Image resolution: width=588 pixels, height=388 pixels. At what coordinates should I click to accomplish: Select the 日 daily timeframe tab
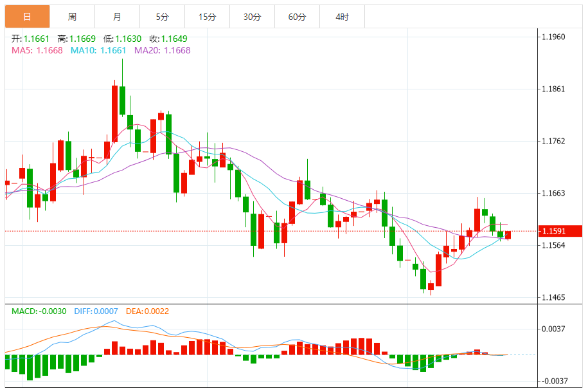tap(28, 17)
